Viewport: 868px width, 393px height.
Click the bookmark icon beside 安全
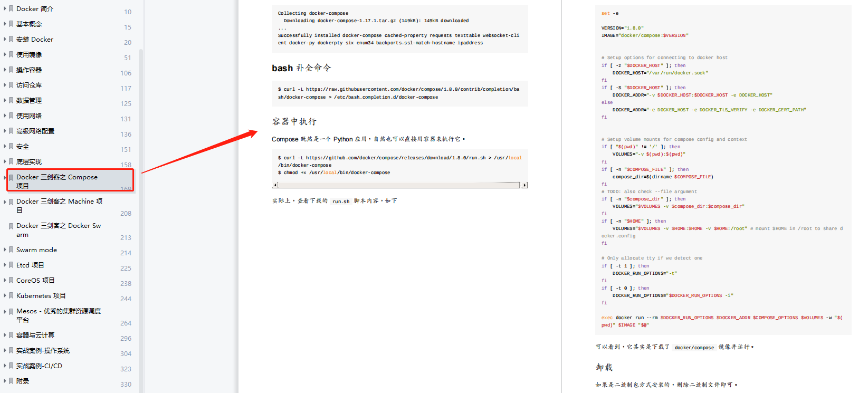11,147
